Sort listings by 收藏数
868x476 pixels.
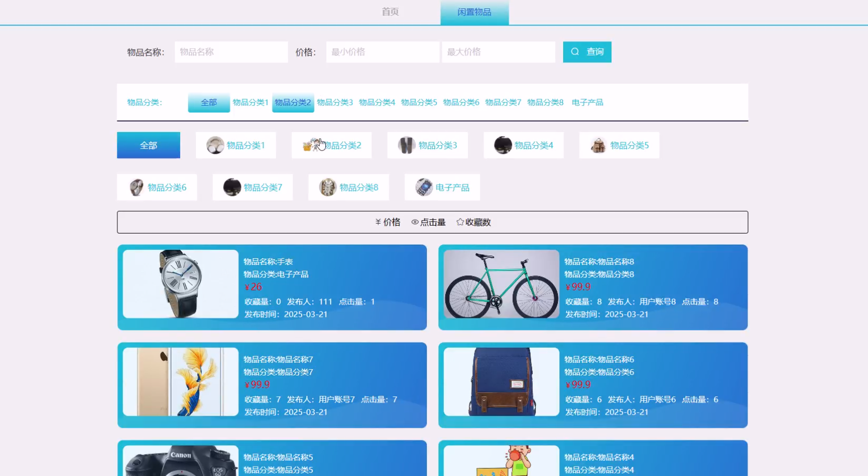click(474, 222)
